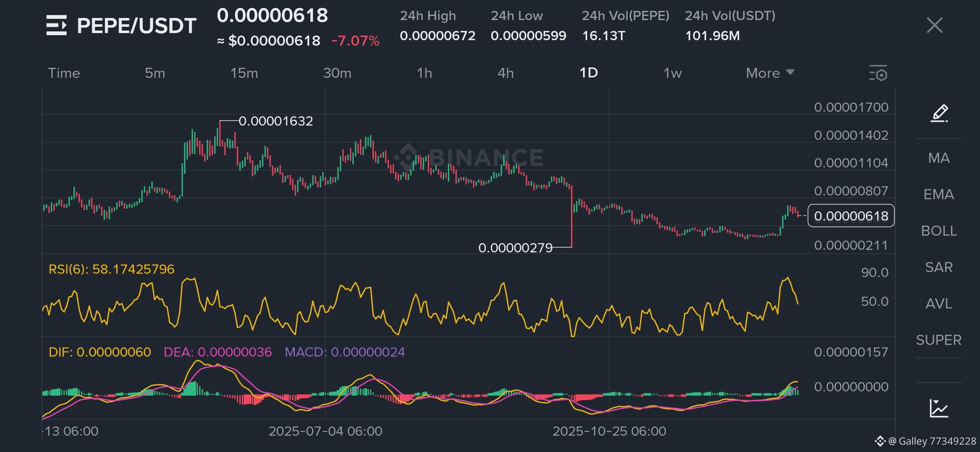980x452 pixels.
Task: Toggle the EMA indicator
Action: point(939,194)
